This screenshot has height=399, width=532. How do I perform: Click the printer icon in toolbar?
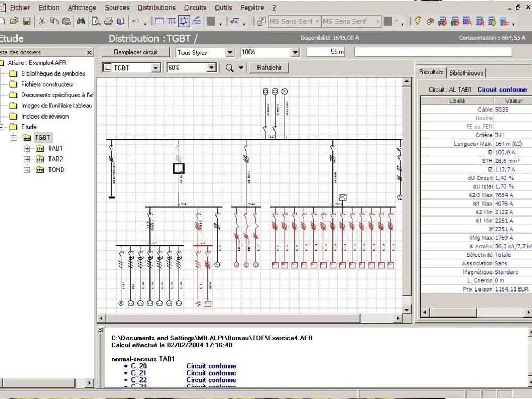tap(109, 21)
